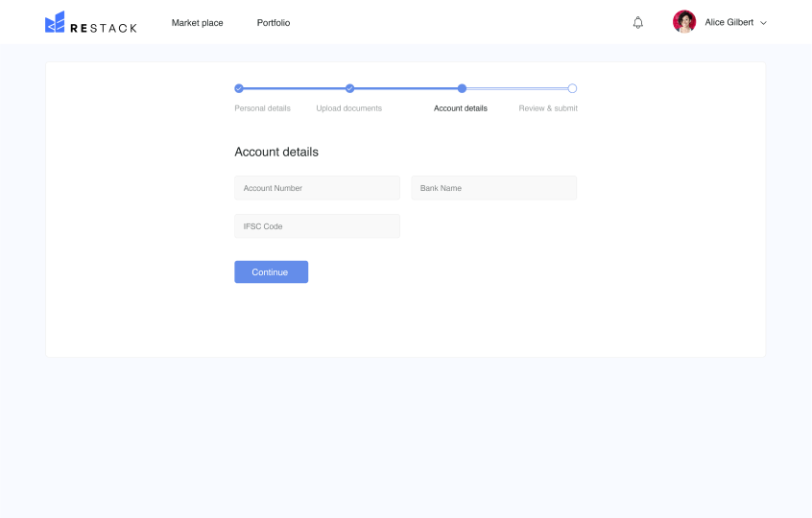This screenshot has width=812, height=518.
Task: Click the progress line before Review & submit
Action: (516, 88)
